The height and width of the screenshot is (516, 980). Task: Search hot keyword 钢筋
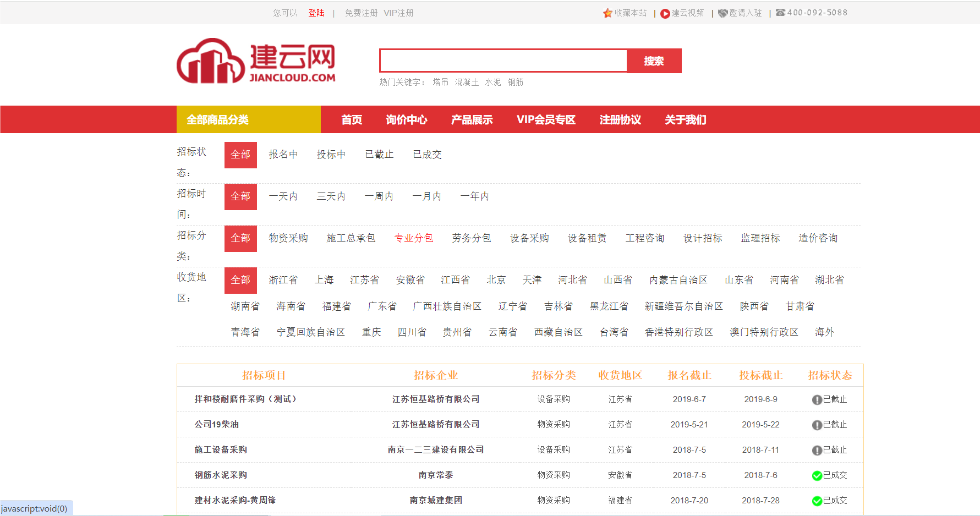pos(516,82)
